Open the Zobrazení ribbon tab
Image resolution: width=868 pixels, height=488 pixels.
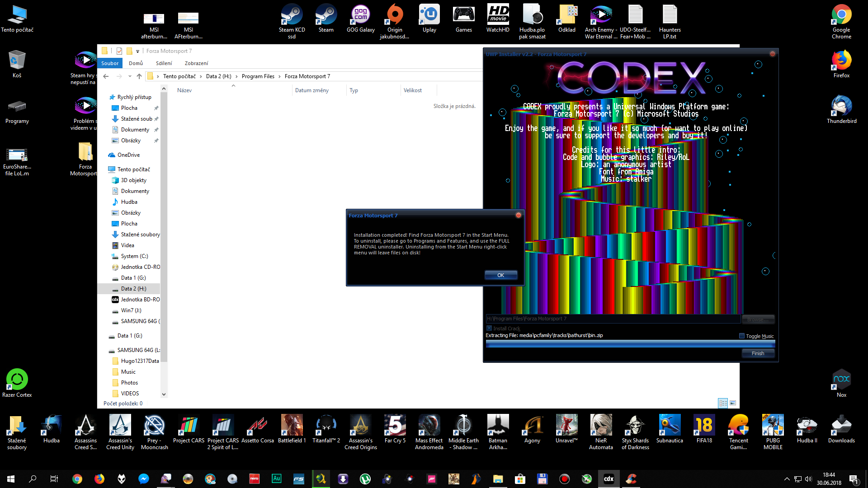(x=196, y=63)
